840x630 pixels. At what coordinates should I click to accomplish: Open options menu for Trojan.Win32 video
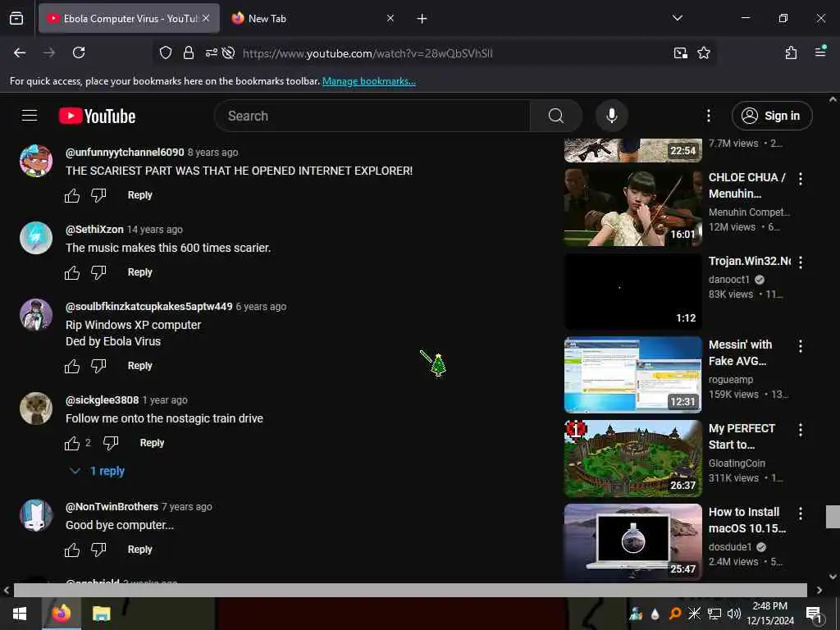point(801,262)
